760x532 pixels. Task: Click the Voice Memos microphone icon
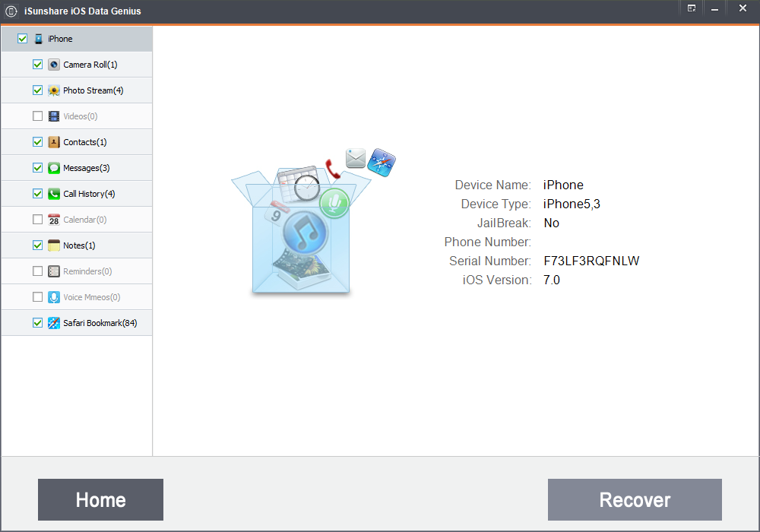[54, 297]
